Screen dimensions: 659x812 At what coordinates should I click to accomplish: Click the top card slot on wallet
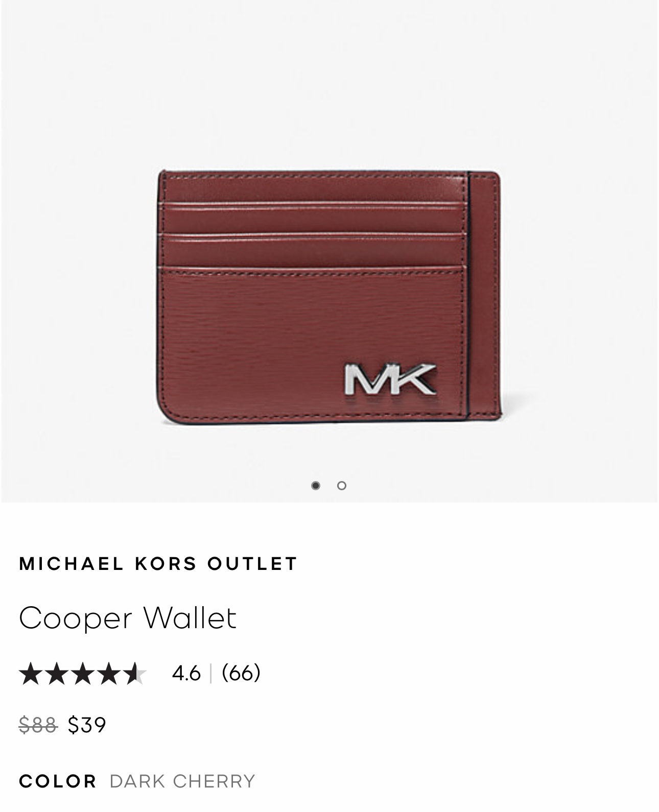pyautogui.click(x=313, y=188)
